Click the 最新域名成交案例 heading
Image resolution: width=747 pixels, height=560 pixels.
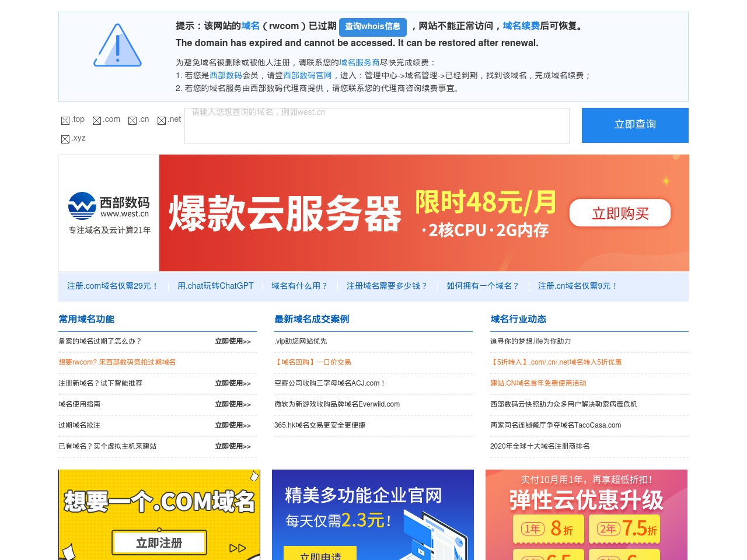(x=312, y=319)
